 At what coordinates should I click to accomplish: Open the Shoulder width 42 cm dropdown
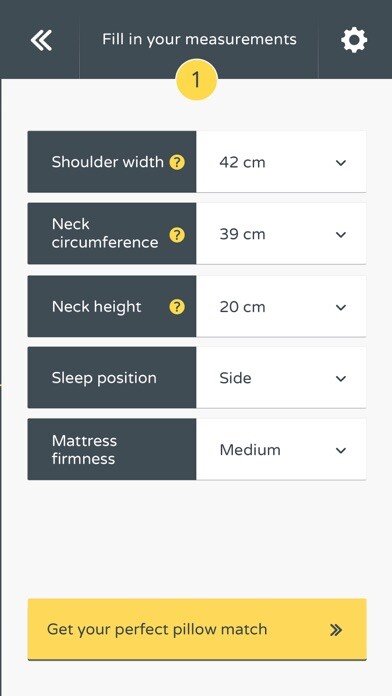281,162
